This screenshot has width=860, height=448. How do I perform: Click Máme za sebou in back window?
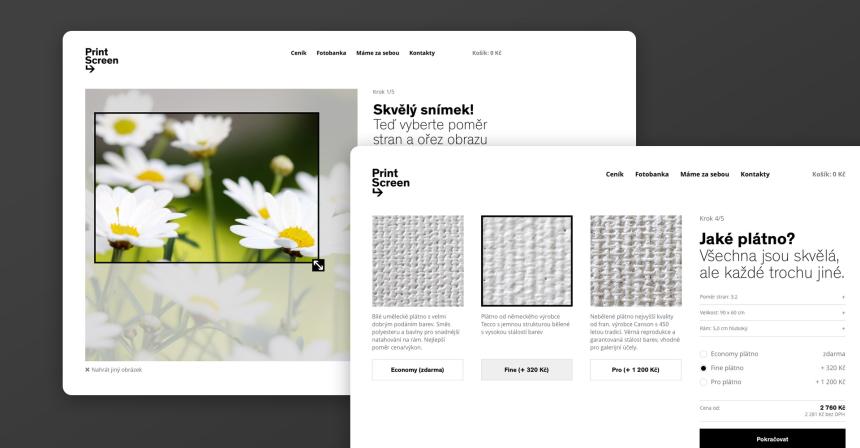pos(377,53)
